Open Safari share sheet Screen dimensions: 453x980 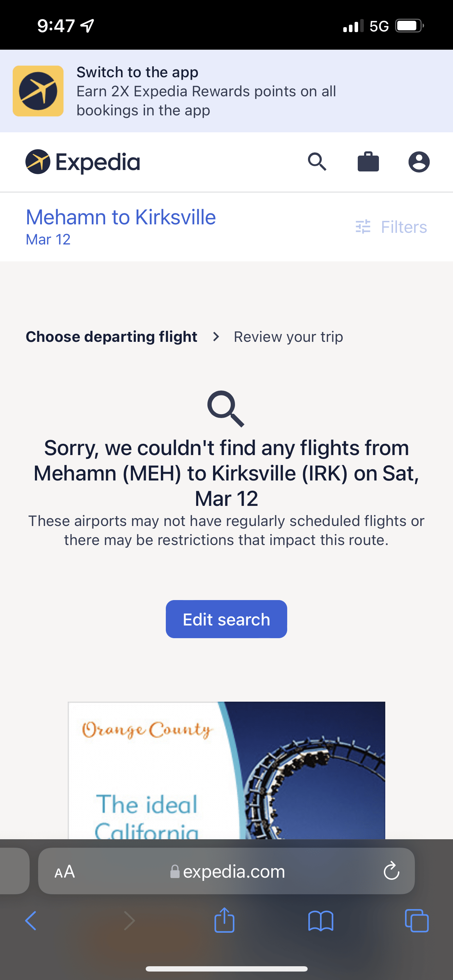224,921
